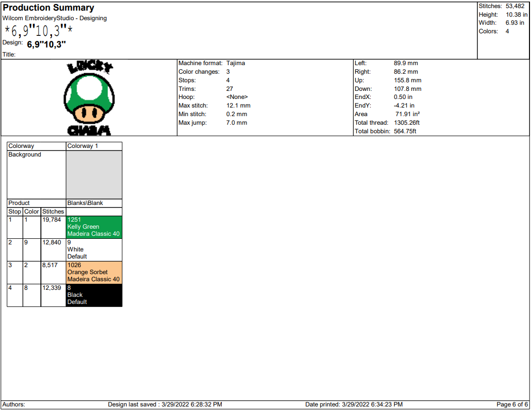Select Machine format value Tajima
532x410 pixels.
pyautogui.click(x=236, y=63)
